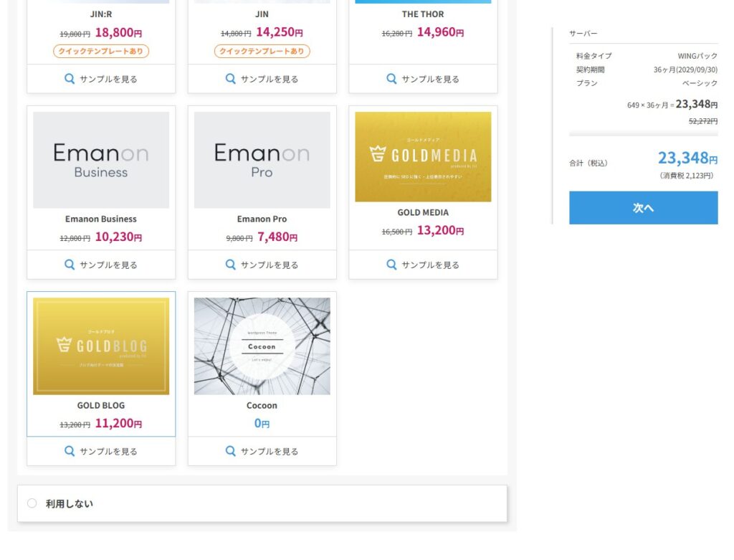The height and width of the screenshot is (560, 734).
Task: Click magnifier icon under GOLD MEDIA
Action: point(391,265)
